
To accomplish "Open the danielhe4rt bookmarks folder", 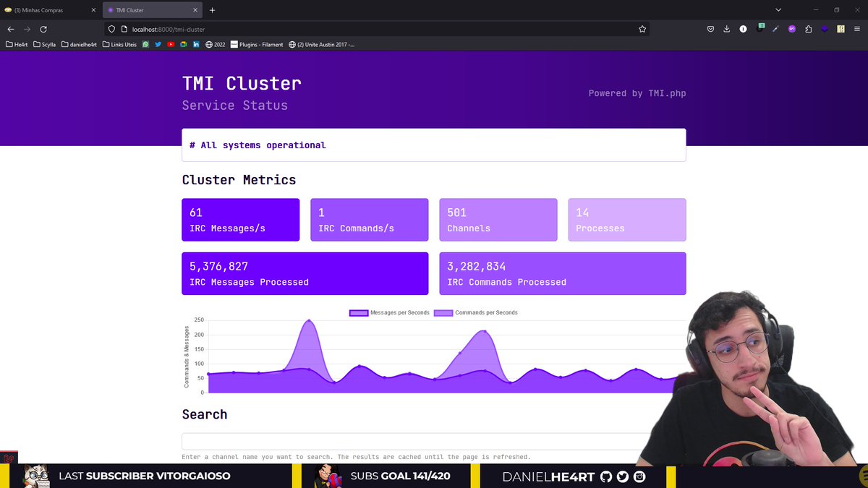I will click(x=79, y=44).
